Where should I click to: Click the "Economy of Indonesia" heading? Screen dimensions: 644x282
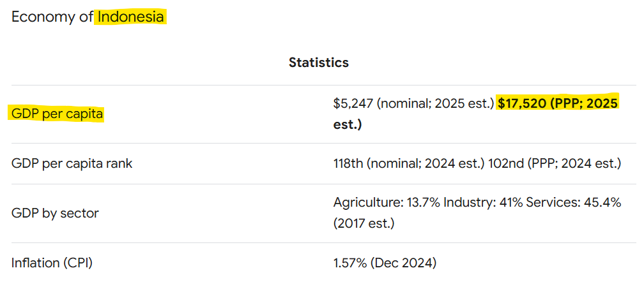(88, 17)
